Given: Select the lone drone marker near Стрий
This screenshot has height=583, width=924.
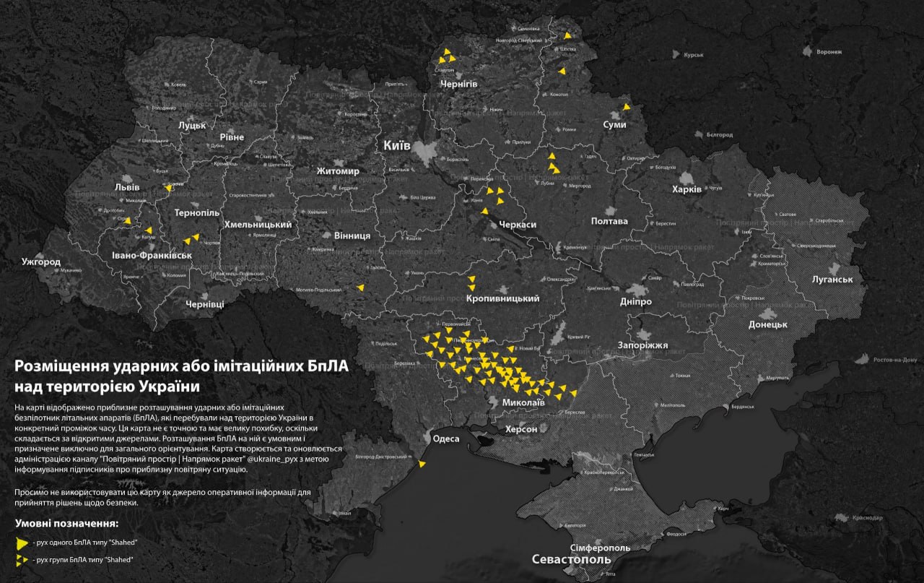Looking at the screenshot, I should point(128,220).
